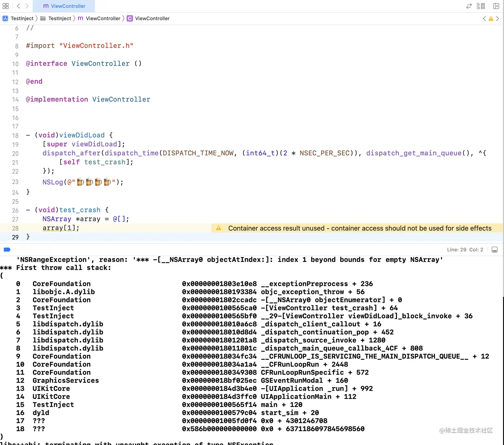The width and height of the screenshot is (504, 445).
Task: Click line number 18 in the gutter
Action: (15, 136)
